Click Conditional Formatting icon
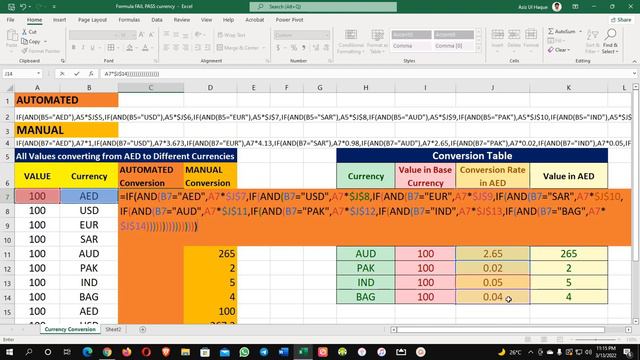This screenshot has width=640, height=360. 351,35
